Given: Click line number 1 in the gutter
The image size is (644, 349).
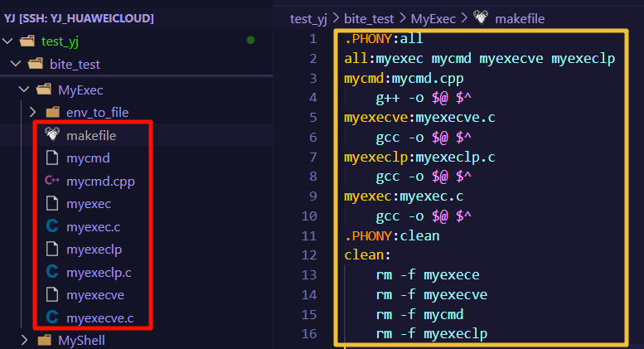Looking at the screenshot, I should coord(313,39).
